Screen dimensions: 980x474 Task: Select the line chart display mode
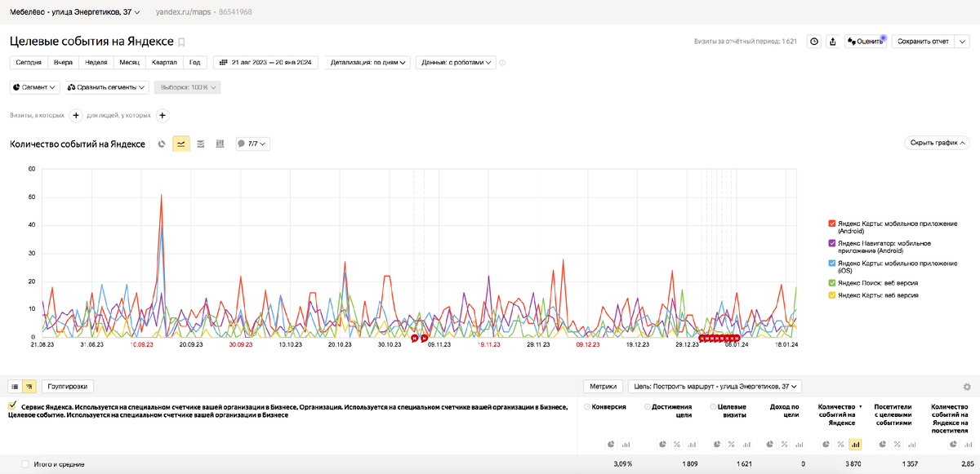coord(180,144)
